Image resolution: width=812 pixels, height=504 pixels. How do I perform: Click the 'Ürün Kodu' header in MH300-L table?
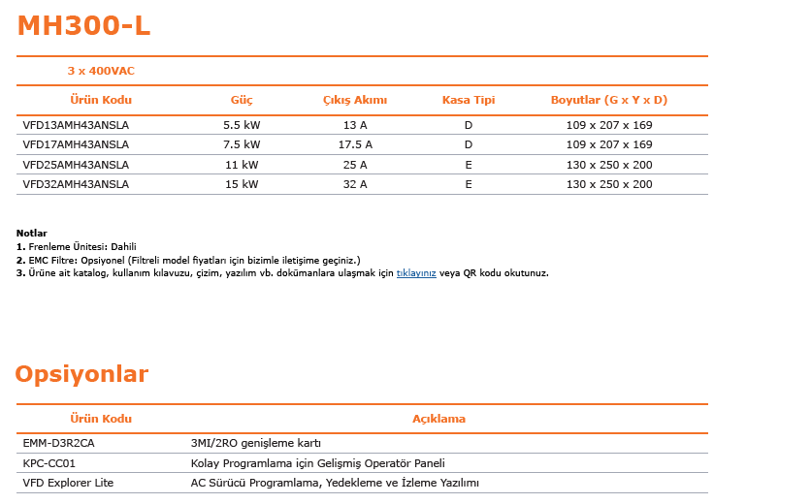[101, 100]
